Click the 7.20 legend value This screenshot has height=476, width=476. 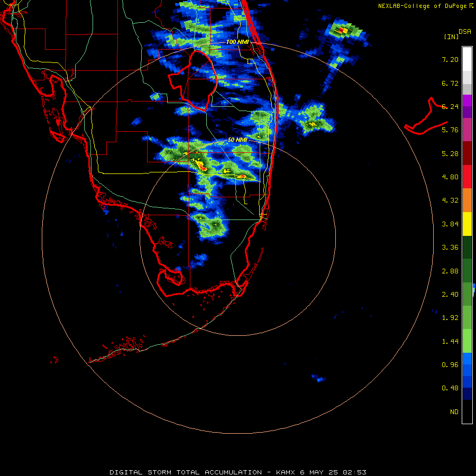pyautogui.click(x=450, y=59)
